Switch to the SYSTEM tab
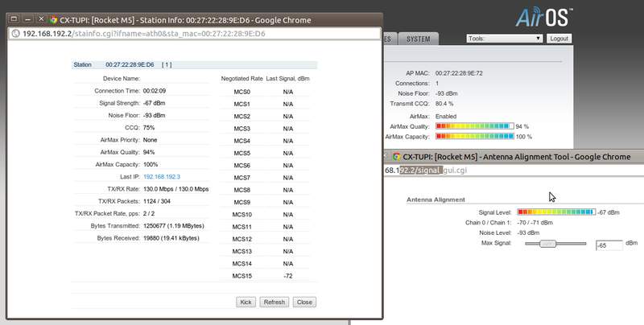The height and width of the screenshot is (325, 644). tap(418, 39)
